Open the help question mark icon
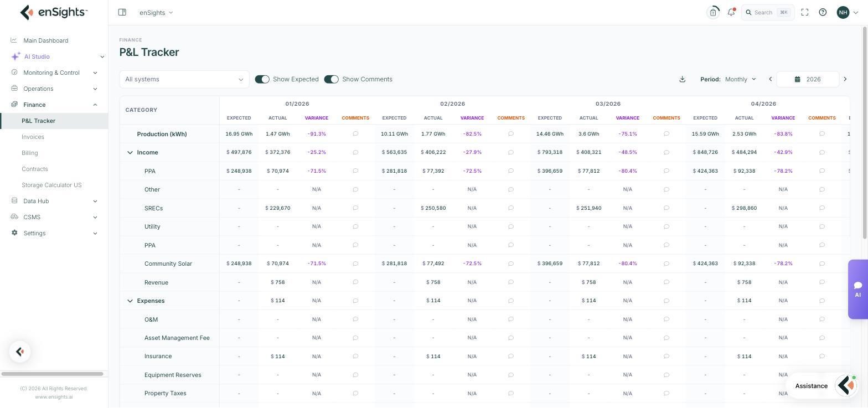 pyautogui.click(x=823, y=12)
